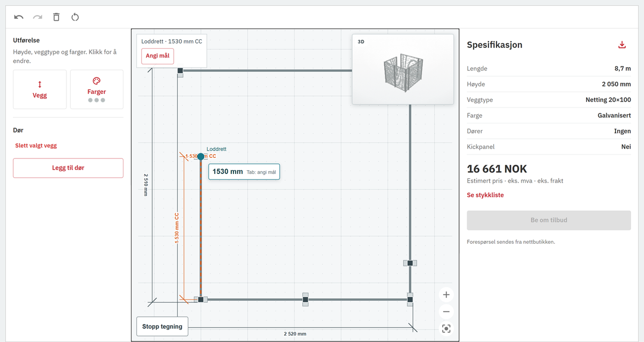
Task: Click the Høyde value 2 050 mm
Action: click(617, 84)
